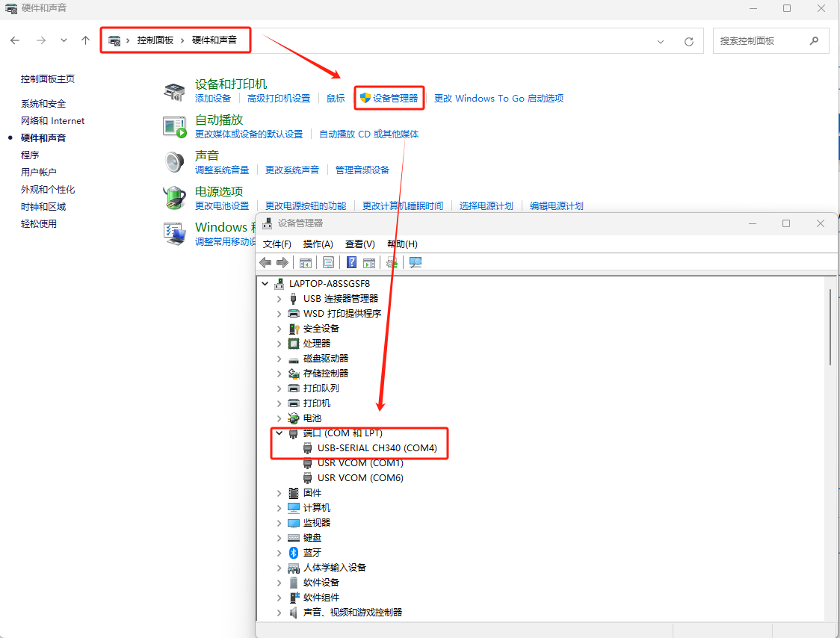This screenshot has width=840, height=638.
Task: Open the 设备管理器 link
Action: click(x=395, y=99)
